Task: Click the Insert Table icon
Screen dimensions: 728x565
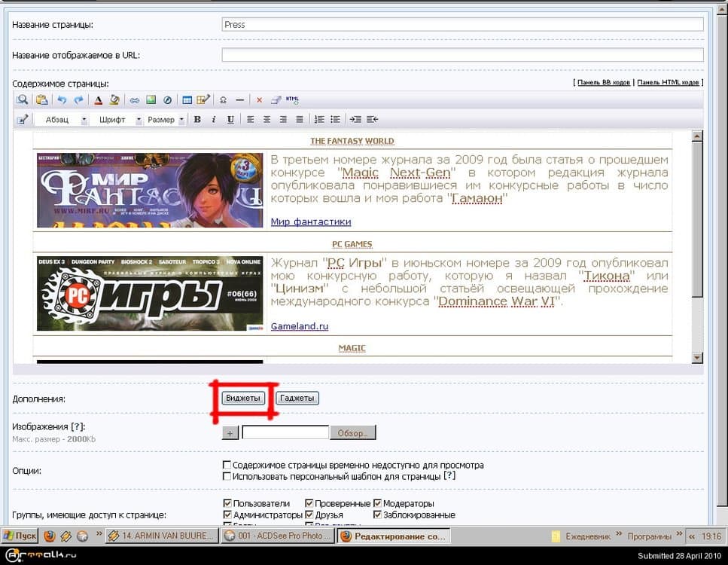Action: coord(187,100)
